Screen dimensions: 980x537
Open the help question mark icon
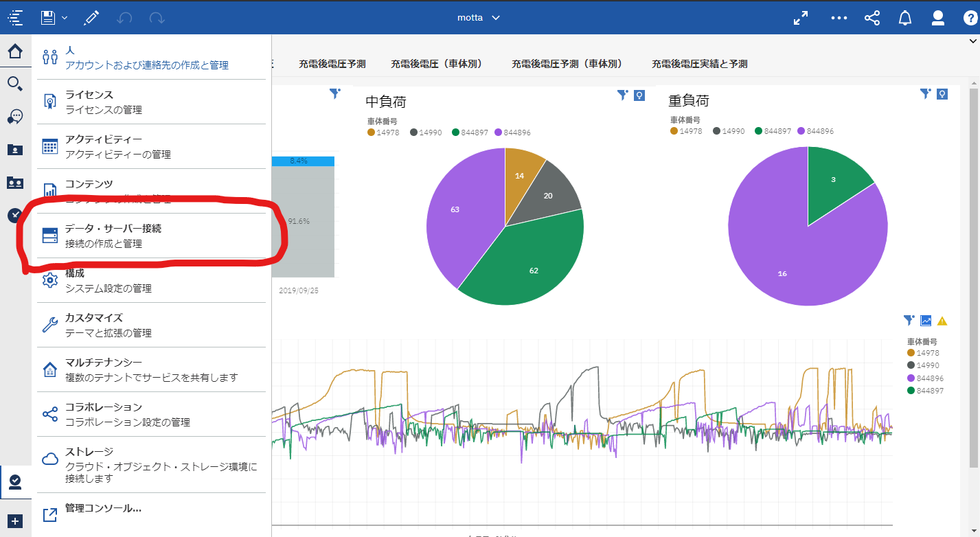(970, 18)
